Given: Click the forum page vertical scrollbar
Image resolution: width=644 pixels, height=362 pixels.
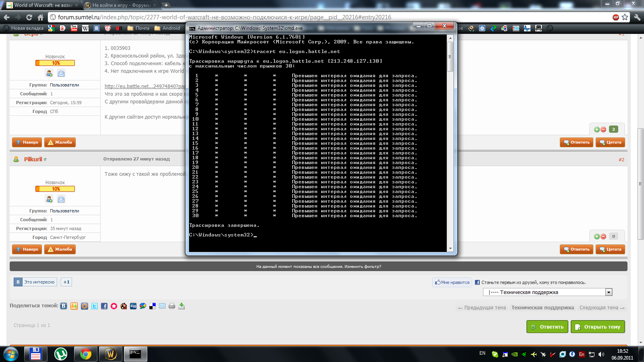Looking at the screenshot, I should pos(640,184).
